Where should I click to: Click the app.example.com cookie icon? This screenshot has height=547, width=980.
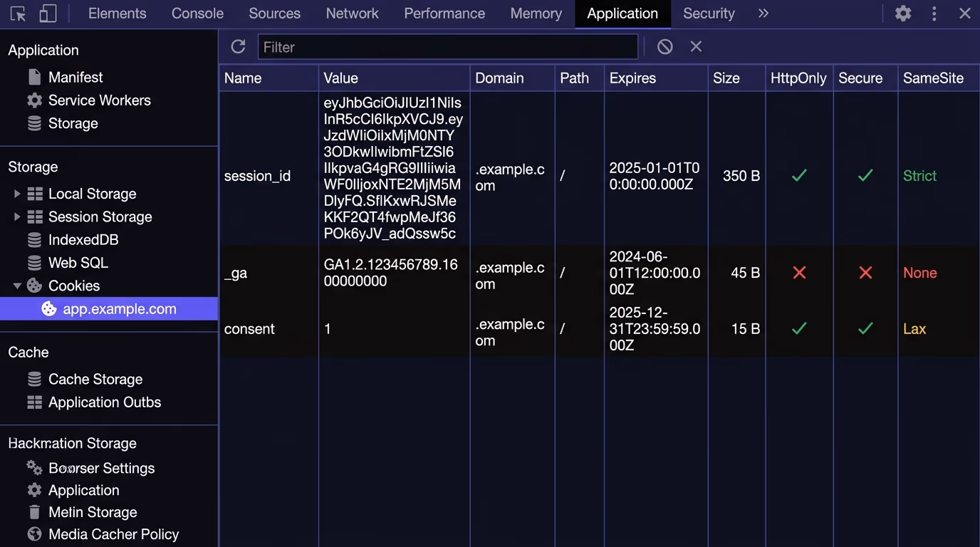[48, 309]
